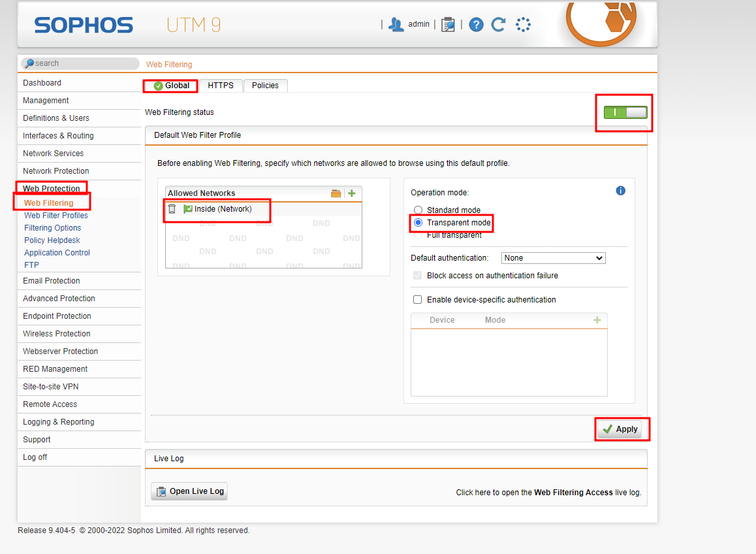Expand Interfaces & Routing menu

click(x=79, y=136)
